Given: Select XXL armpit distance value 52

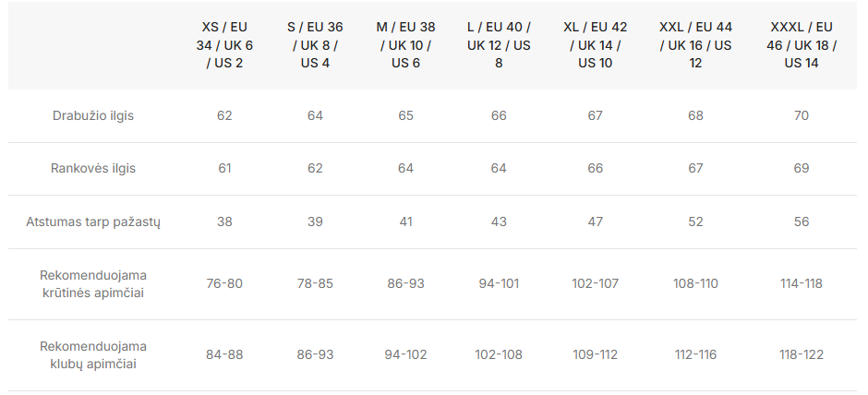Looking at the screenshot, I should (696, 221).
